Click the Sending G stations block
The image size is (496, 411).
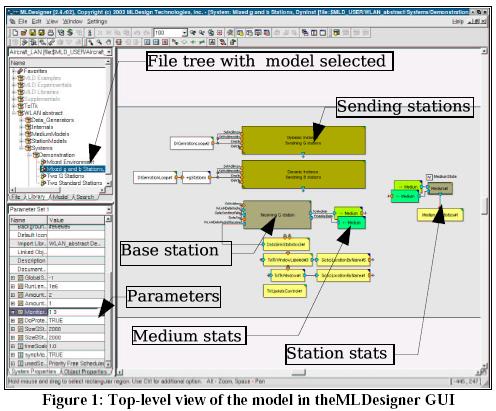(303, 140)
